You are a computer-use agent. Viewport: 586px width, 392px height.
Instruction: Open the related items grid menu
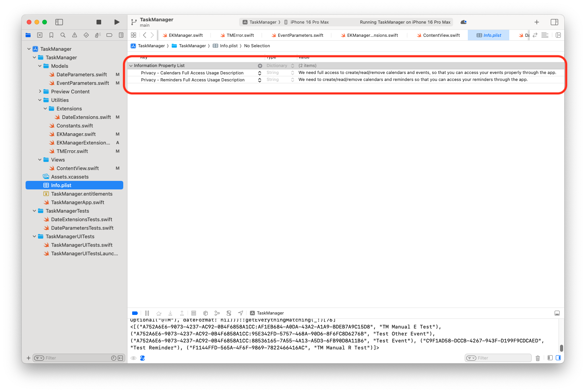[x=134, y=35]
